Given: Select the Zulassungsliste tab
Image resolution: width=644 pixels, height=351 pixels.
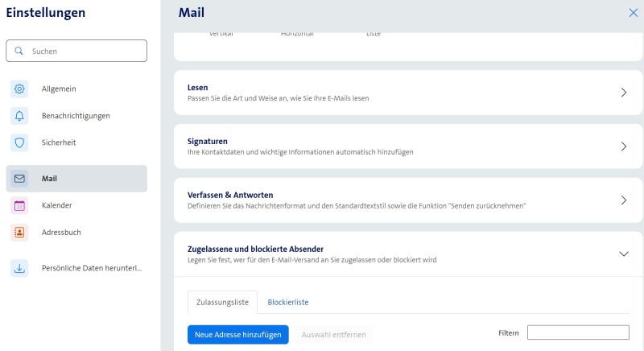Looking at the screenshot, I should 222,302.
